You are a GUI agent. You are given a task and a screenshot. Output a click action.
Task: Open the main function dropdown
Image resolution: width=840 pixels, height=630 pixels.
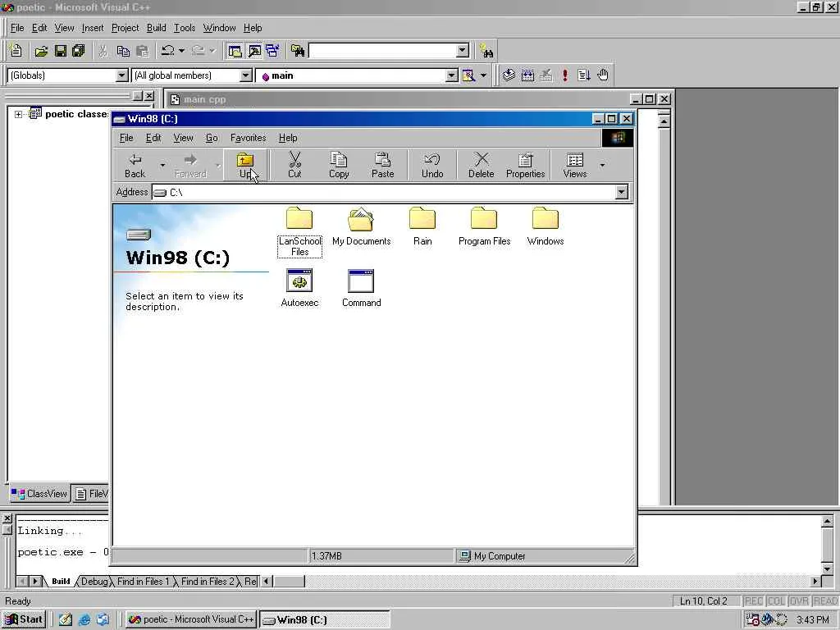point(452,75)
